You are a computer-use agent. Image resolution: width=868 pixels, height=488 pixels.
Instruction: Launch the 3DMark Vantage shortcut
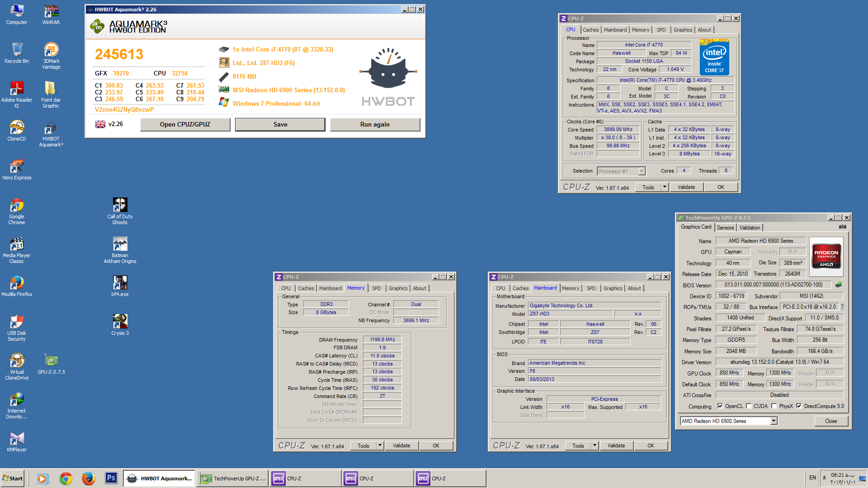click(51, 56)
